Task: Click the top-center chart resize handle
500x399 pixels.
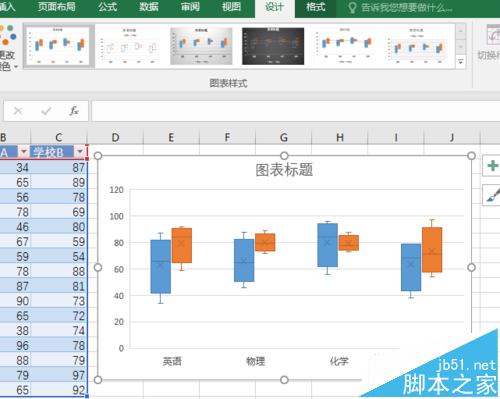Action: (284, 156)
